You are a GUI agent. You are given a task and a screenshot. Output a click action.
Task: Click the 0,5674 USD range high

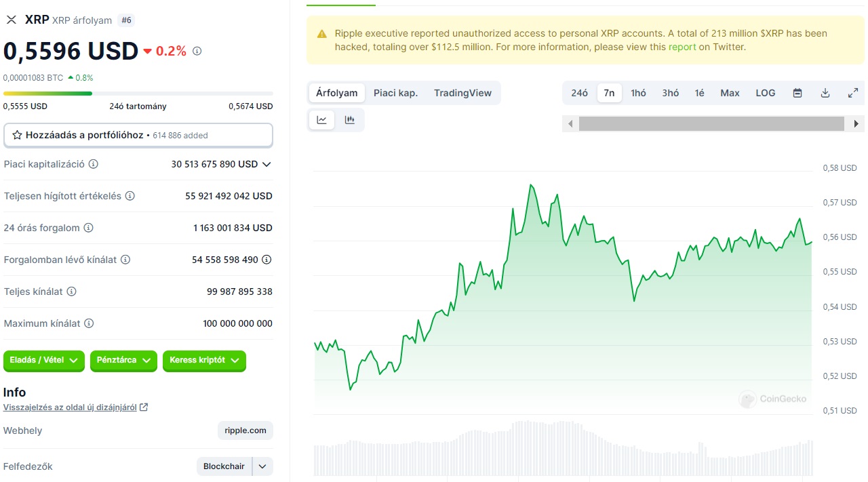coord(251,106)
